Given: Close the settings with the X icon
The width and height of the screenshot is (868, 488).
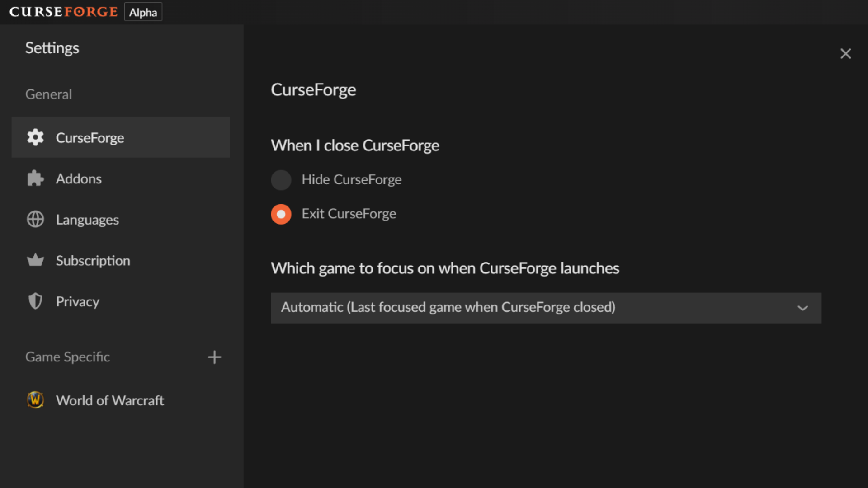Looking at the screenshot, I should (845, 54).
